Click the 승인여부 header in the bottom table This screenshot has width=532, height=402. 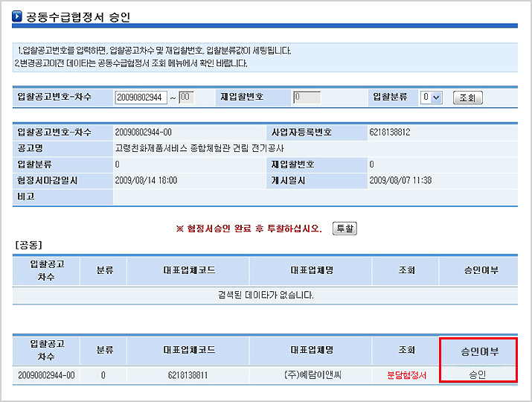click(x=477, y=350)
